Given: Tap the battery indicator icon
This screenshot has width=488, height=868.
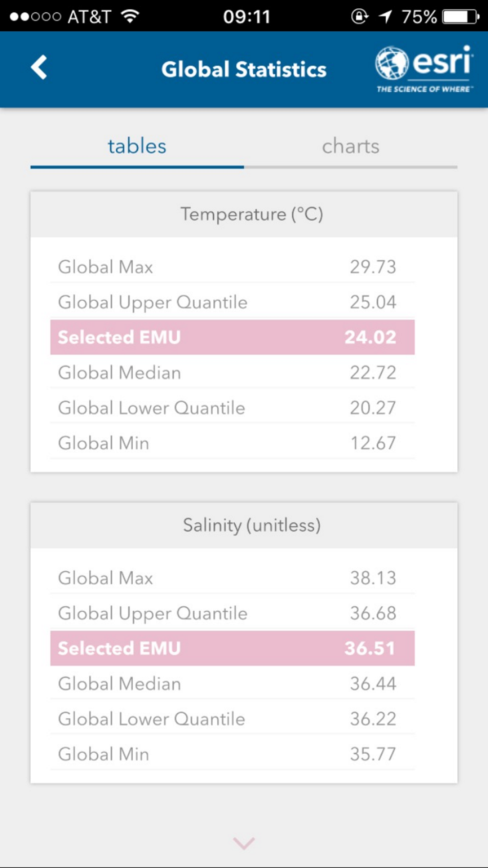Looking at the screenshot, I should coord(461,17).
